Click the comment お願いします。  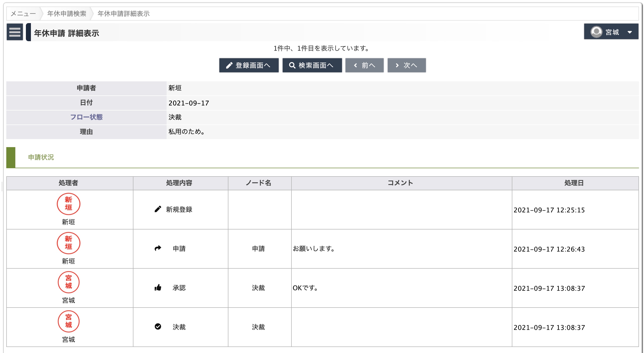pyautogui.click(x=314, y=249)
